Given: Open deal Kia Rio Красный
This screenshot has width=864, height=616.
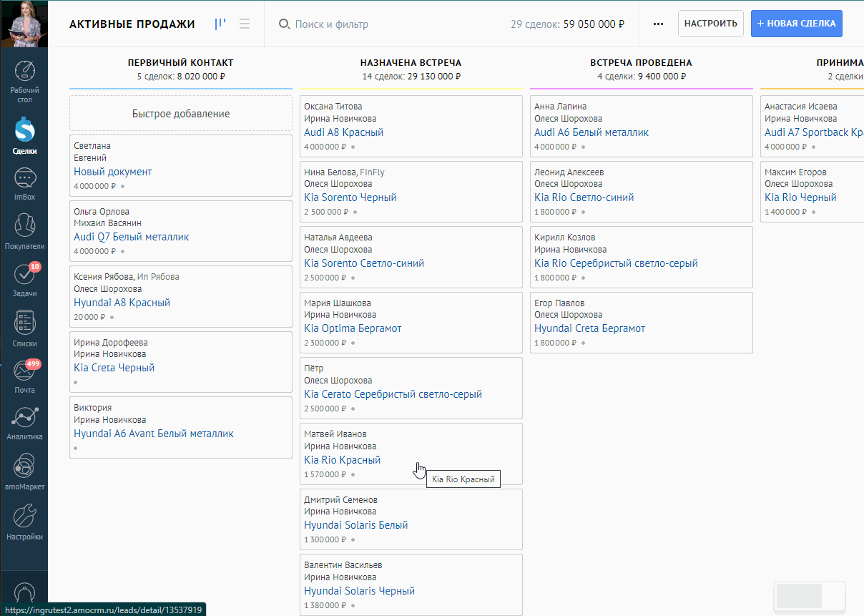Looking at the screenshot, I should coord(343,460).
